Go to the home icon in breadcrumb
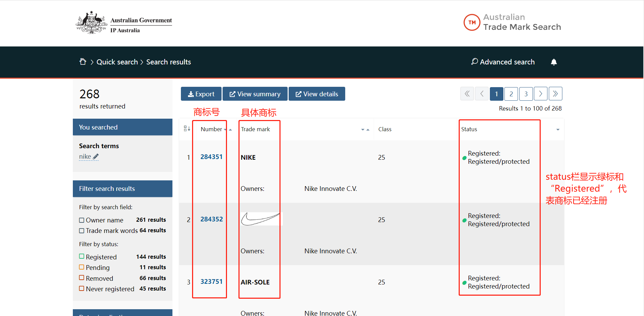 point(83,62)
